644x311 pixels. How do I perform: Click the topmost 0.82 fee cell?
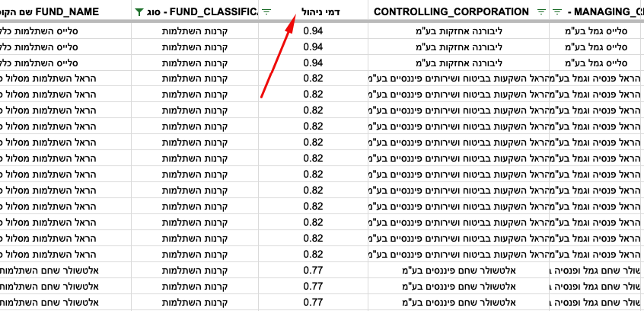coord(314,79)
